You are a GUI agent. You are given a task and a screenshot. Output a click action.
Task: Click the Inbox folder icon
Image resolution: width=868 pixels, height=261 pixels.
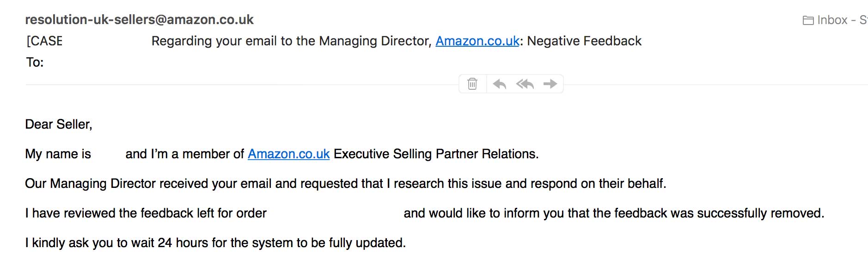(x=808, y=20)
